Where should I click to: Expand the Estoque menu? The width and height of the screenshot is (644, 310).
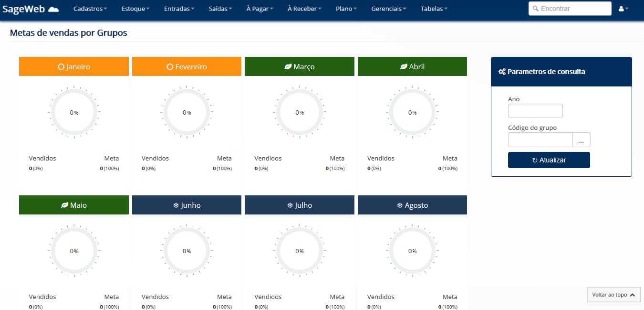pyautogui.click(x=135, y=9)
